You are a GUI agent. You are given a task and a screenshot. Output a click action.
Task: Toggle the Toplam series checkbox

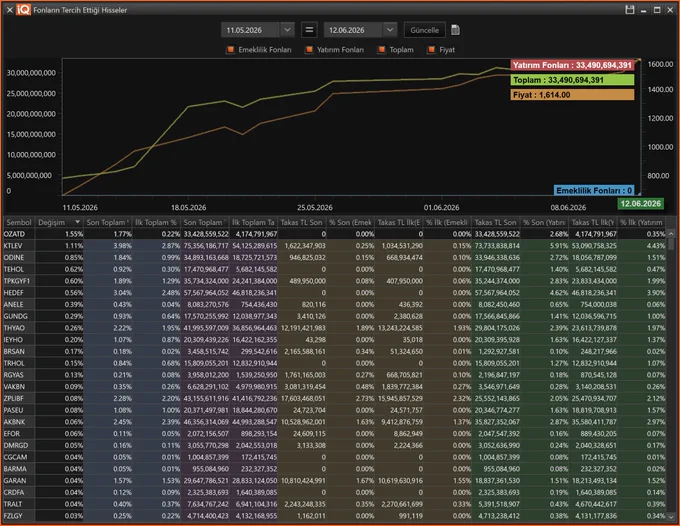coord(382,50)
